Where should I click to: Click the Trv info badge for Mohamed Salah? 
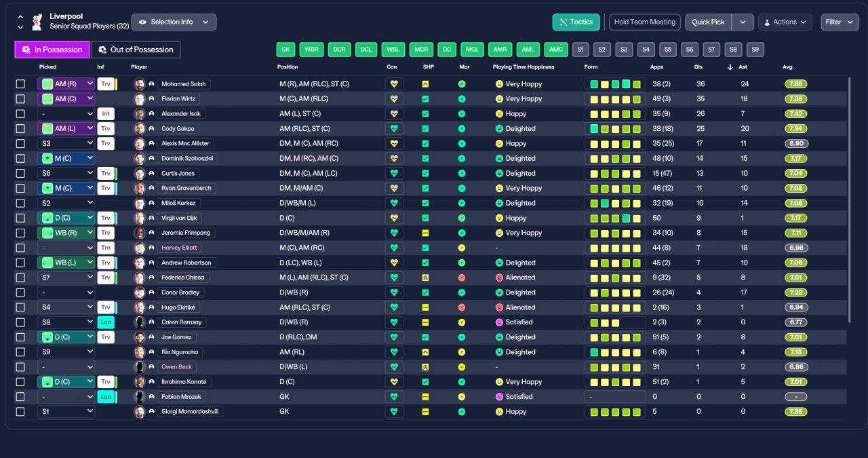[x=106, y=84]
